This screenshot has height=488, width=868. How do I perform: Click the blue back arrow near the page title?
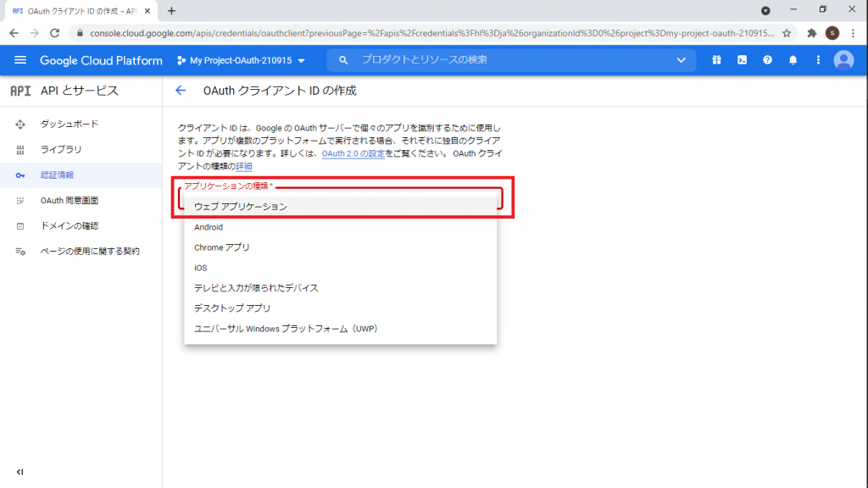point(180,90)
